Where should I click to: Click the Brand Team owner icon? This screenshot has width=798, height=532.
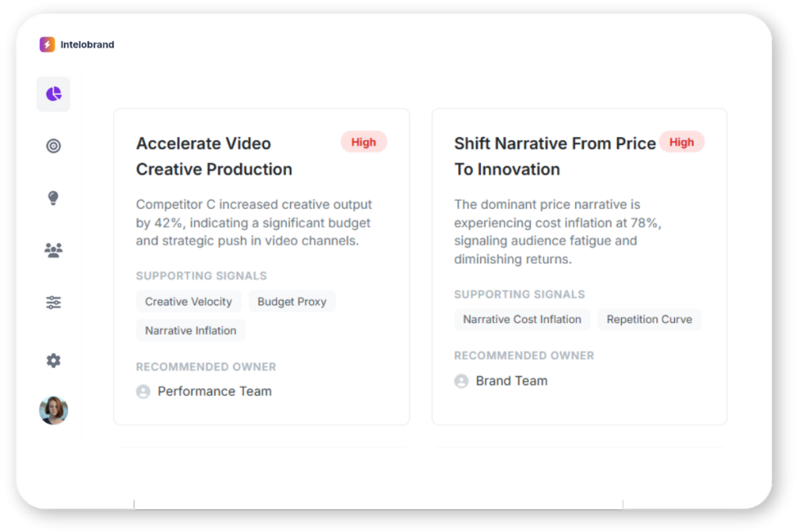461,381
